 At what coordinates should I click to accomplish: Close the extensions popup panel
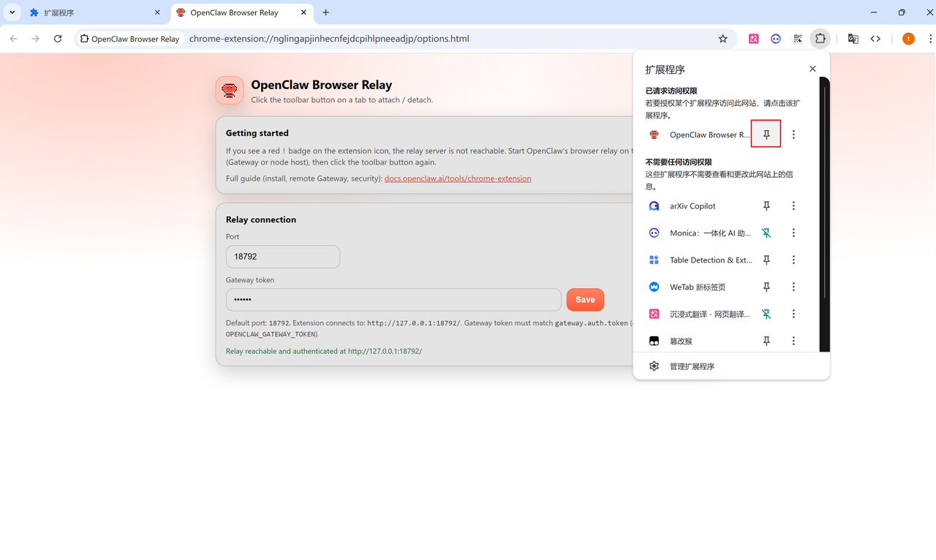[812, 69]
